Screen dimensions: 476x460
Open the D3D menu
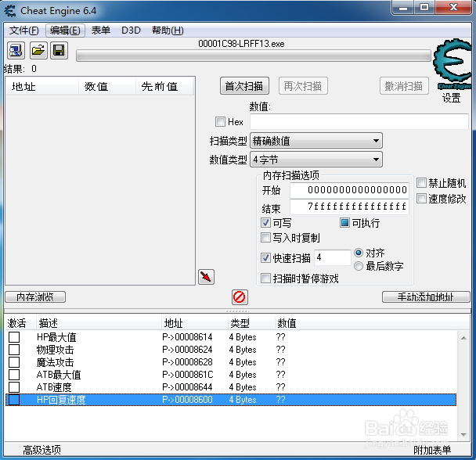pyautogui.click(x=132, y=31)
